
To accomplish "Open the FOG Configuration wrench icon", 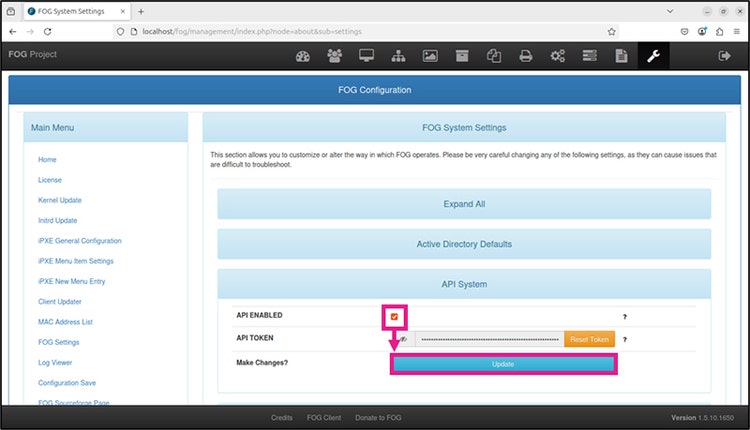I will [653, 56].
